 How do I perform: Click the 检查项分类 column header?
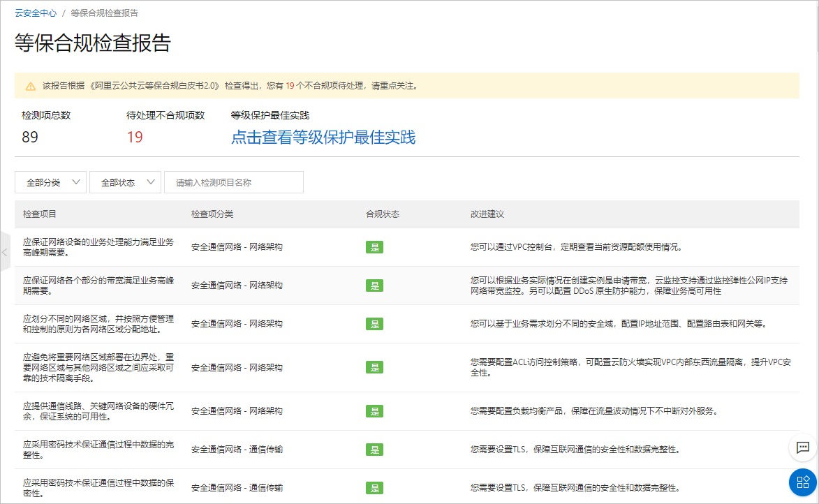click(212, 214)
